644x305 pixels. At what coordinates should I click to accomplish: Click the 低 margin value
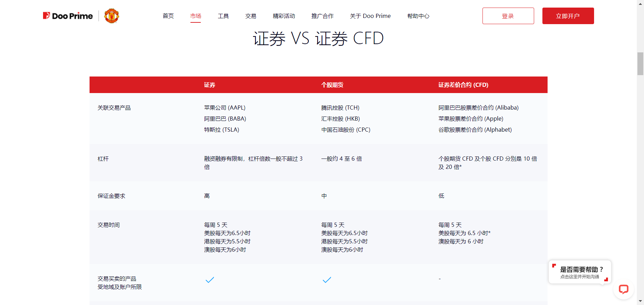click(x=441, y=196)
